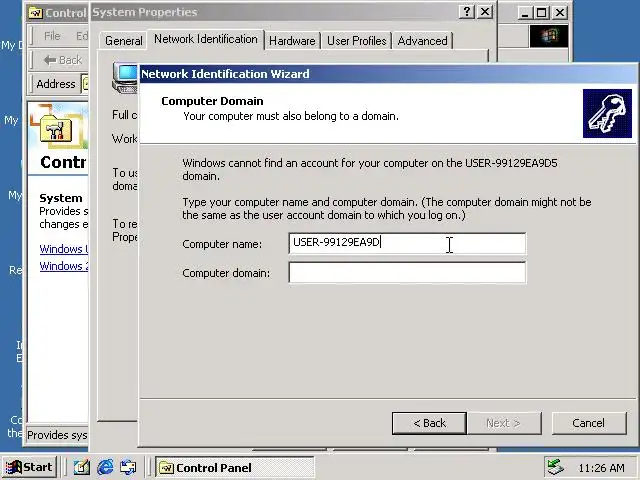Click the Control Panel title bar icon
The width and height of the screenshot is (640, 480).
(x=36, y=13)
